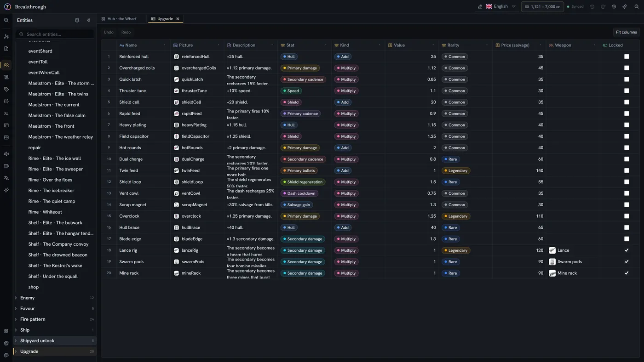Image resolution: width=644 pixels, height=362 pixels.
Task: Open the entities people icon in sidebar
Action: pos(6,65)
